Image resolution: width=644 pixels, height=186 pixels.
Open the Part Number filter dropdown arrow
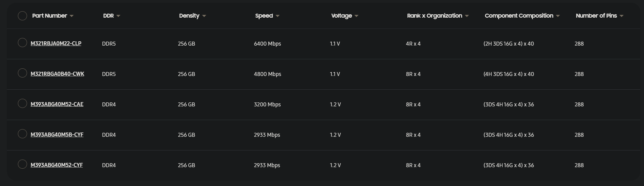[72, 16]
